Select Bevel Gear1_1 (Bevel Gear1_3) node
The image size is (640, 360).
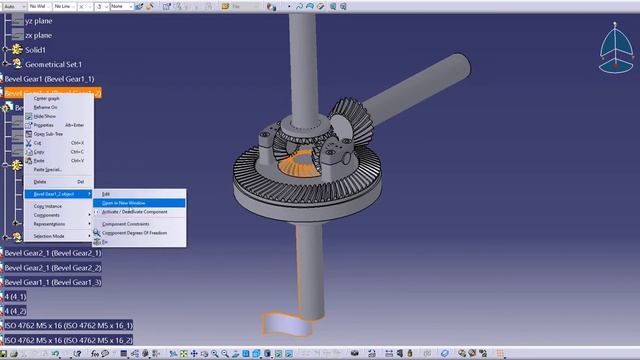point(53,282)
